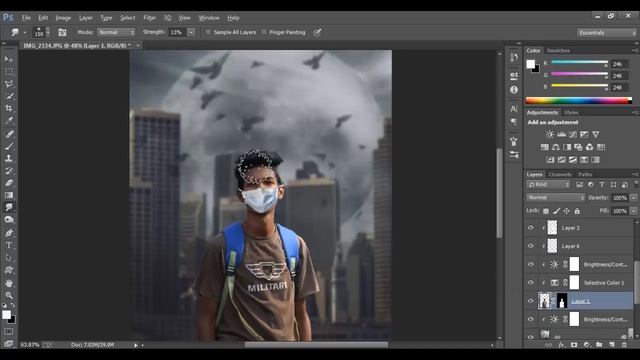Select the Lasso tool in the toolbox
Image resolution: width=640 pixels, height=360 pixels.
click(x=9, y=84)
